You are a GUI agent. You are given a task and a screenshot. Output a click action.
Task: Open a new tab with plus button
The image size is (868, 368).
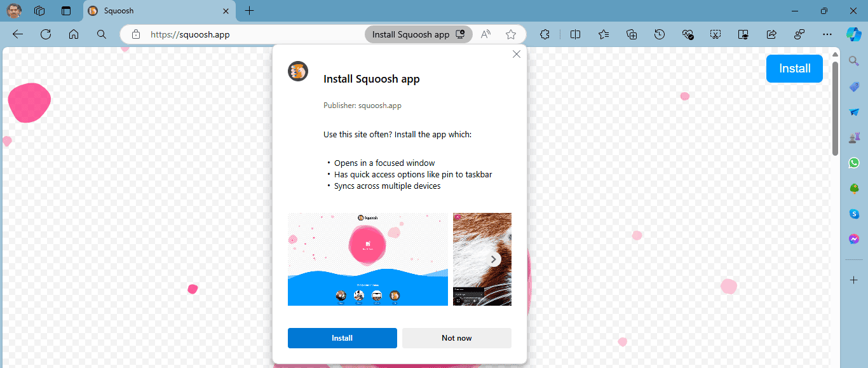250,11
